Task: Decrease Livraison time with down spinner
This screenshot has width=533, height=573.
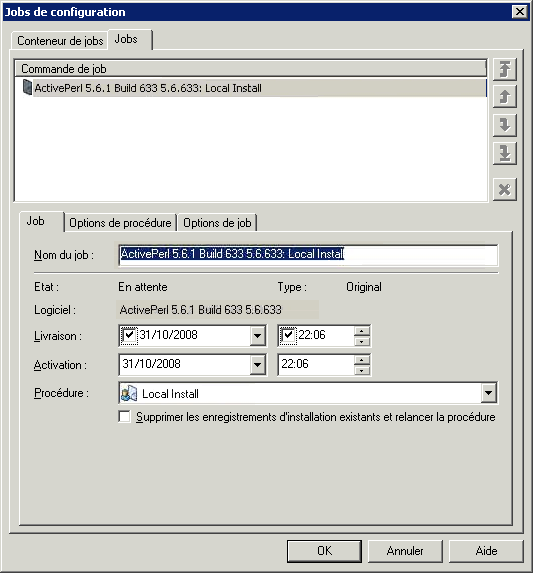Action: pyautogui.click(x=362, y=341)
